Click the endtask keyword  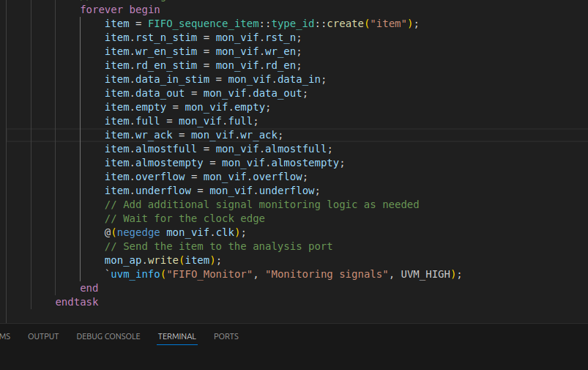[x=77, y=302]
